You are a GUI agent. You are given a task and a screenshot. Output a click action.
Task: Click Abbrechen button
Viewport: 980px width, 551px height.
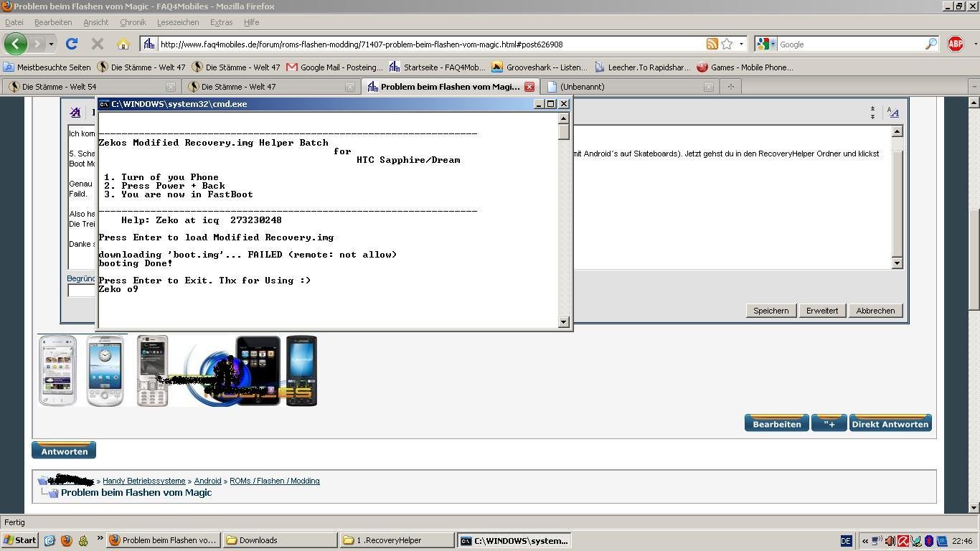(875, 311)
